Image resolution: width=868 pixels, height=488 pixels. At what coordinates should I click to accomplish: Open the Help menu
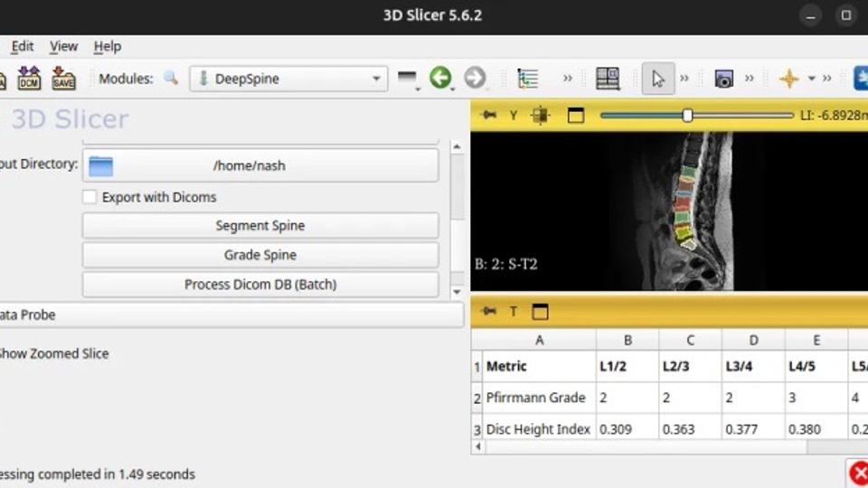click(108, 46)
